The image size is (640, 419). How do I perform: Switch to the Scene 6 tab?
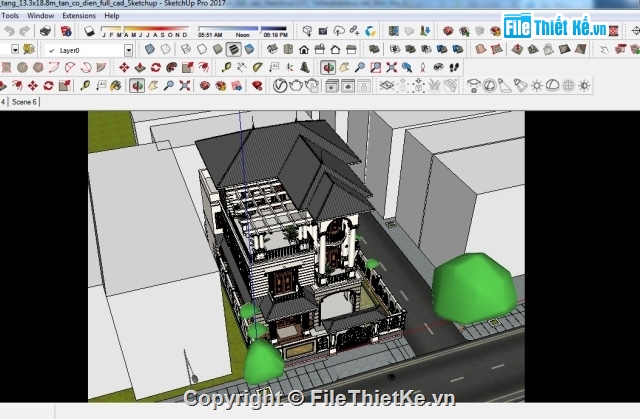pyautogui.click(x=24, y=102)
